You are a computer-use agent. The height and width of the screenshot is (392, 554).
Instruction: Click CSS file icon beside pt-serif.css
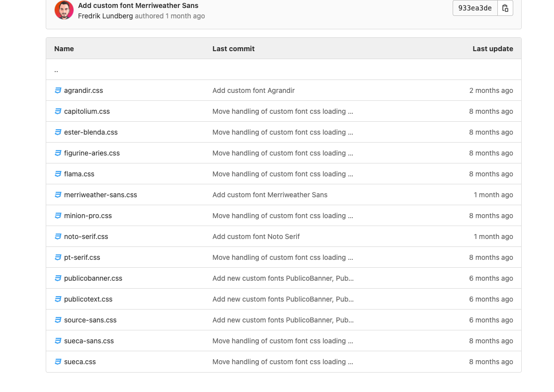point(58,257)
